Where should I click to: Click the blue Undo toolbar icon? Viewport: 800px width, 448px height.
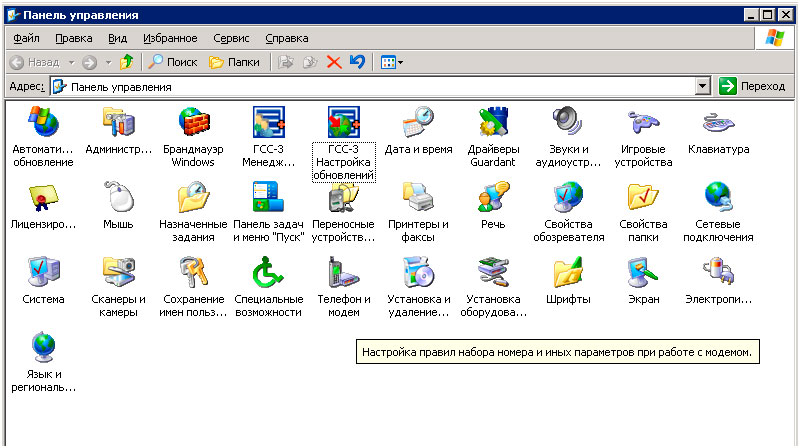pos(358,62)
